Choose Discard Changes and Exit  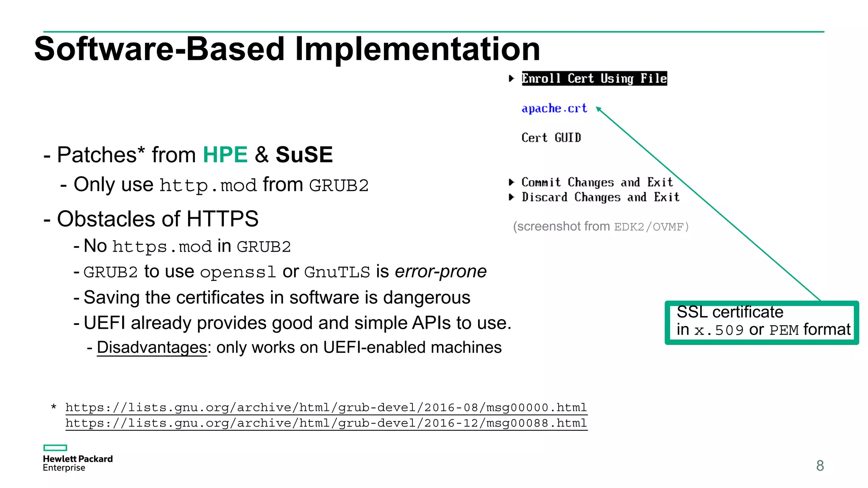(x=601, y=197)
